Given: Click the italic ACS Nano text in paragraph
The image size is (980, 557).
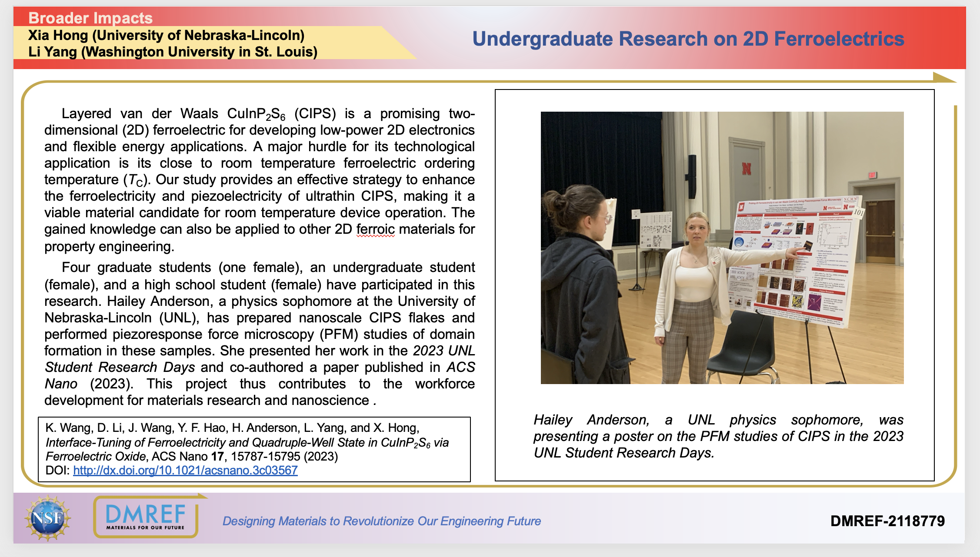Looking at the screenshot, I should coord(460,368).
